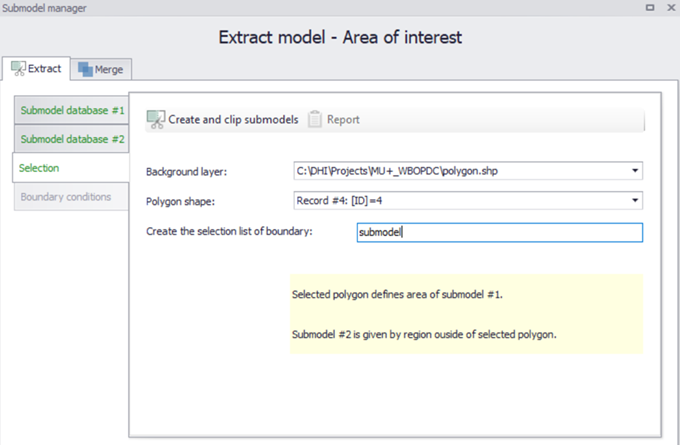Screen dimensions: 680x445
Task: Click the 'Submodel manager' window title
Action: pyautogui.click(x=44, y=8)
